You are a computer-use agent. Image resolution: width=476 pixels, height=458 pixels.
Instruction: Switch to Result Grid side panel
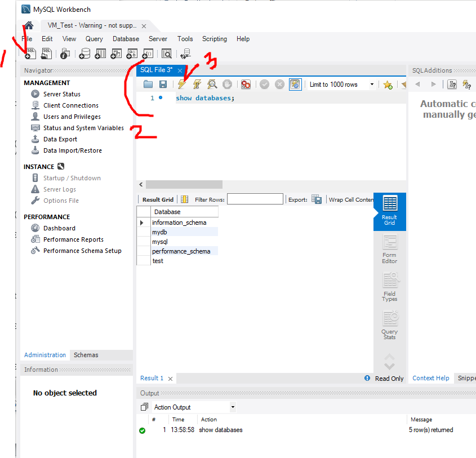coord(389,211)
